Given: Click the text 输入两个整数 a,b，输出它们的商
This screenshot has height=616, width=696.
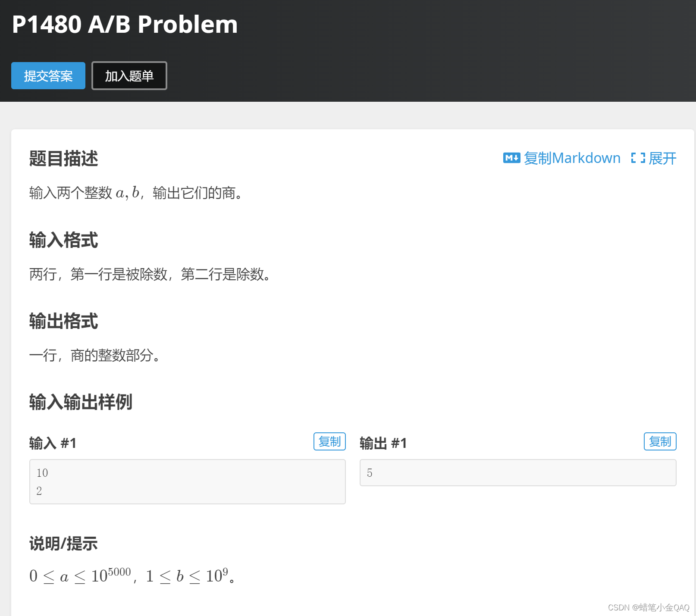Looking at the screenshot, I should [x=136, y=193].
